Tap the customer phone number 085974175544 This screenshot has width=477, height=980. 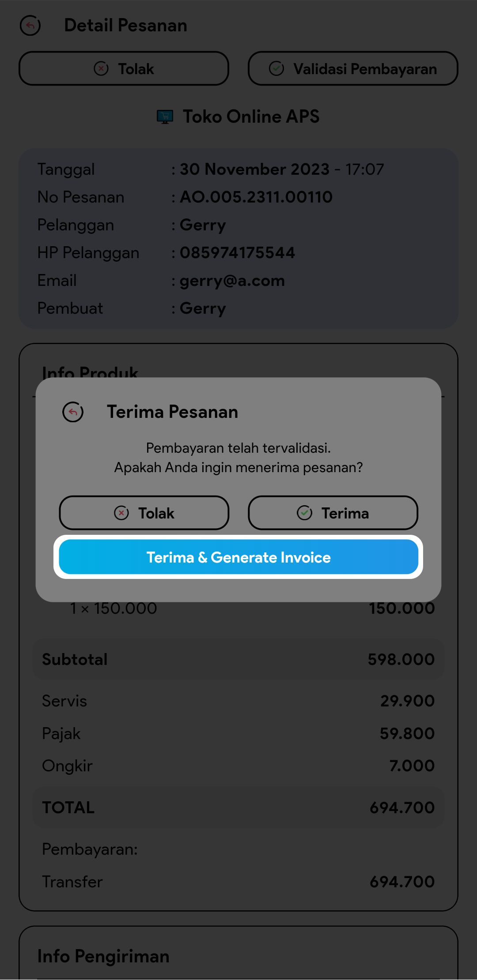[237, 253]
